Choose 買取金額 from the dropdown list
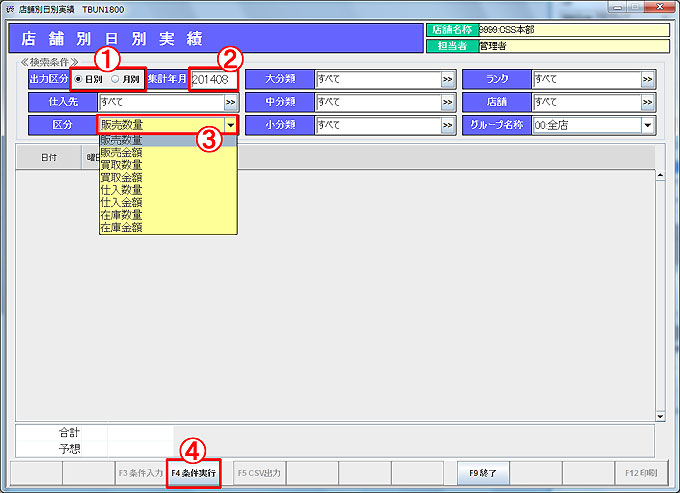Viewport: 680px width, 493px height. [168, 178]
